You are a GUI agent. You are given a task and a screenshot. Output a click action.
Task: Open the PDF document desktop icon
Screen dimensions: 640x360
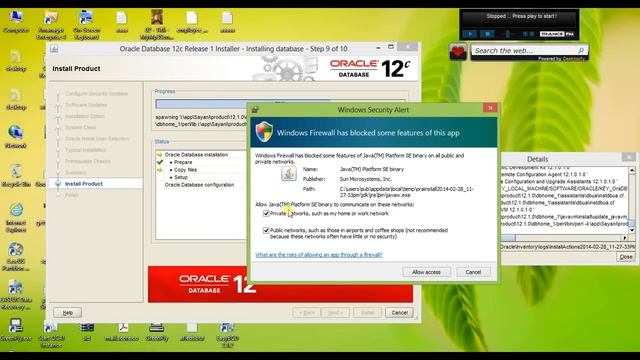click(122, 331)
